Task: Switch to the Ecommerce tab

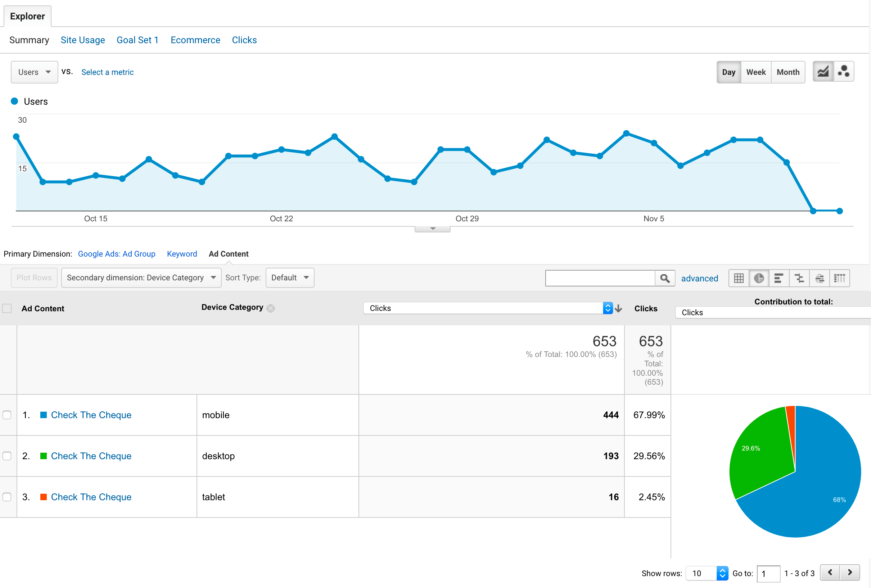Action: click(195, 40)
